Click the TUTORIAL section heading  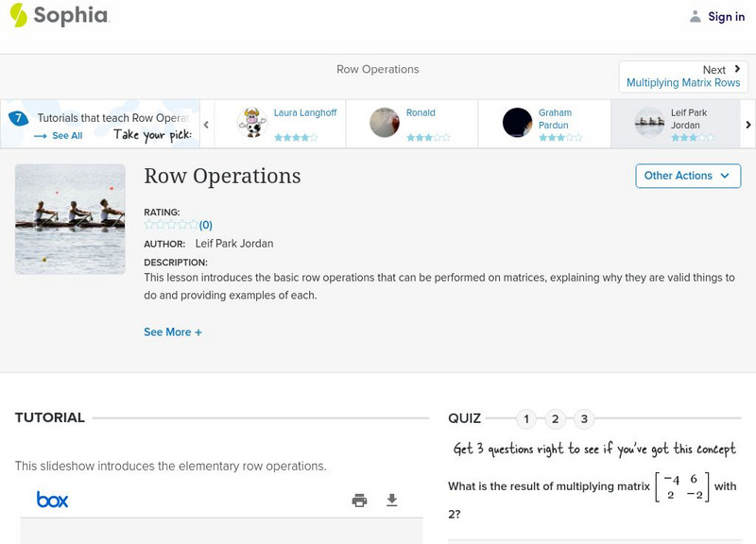pyautogui.click(x=50, y=417)
